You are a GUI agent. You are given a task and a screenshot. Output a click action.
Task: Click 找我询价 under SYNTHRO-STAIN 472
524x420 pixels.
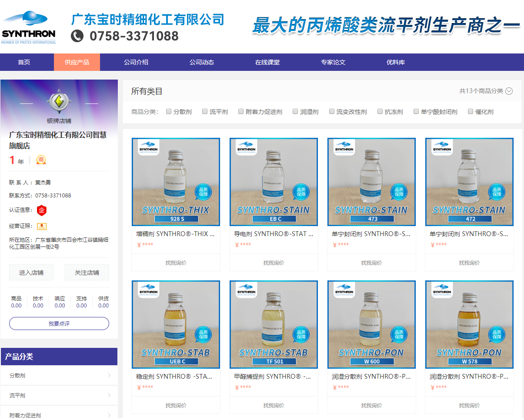(469, 263)
